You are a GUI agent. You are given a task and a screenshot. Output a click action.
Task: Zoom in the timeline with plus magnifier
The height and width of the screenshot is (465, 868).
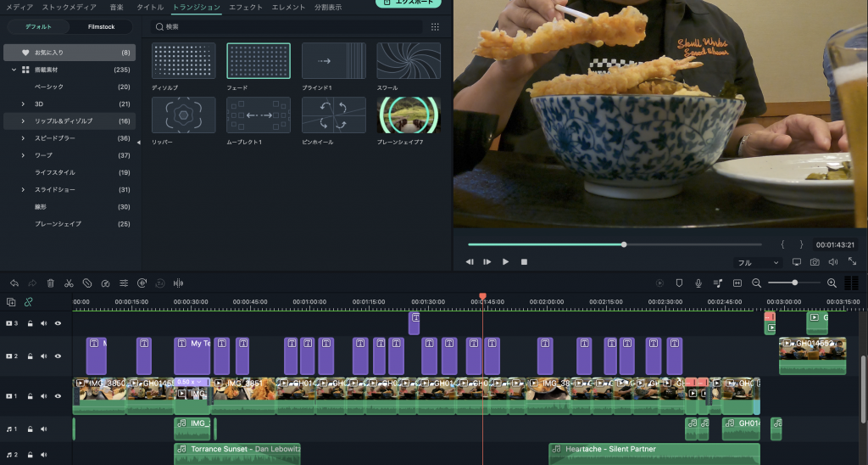pos(832,283)
